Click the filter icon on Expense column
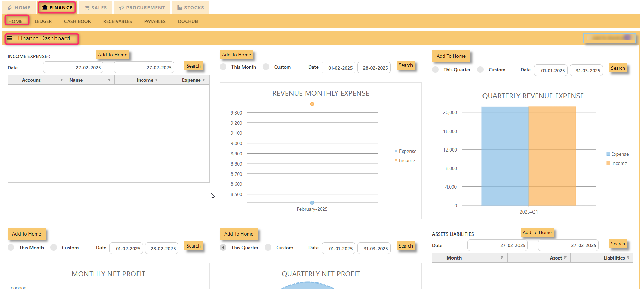The width and height of the screenshot is (644, 289). click(204, 80)
